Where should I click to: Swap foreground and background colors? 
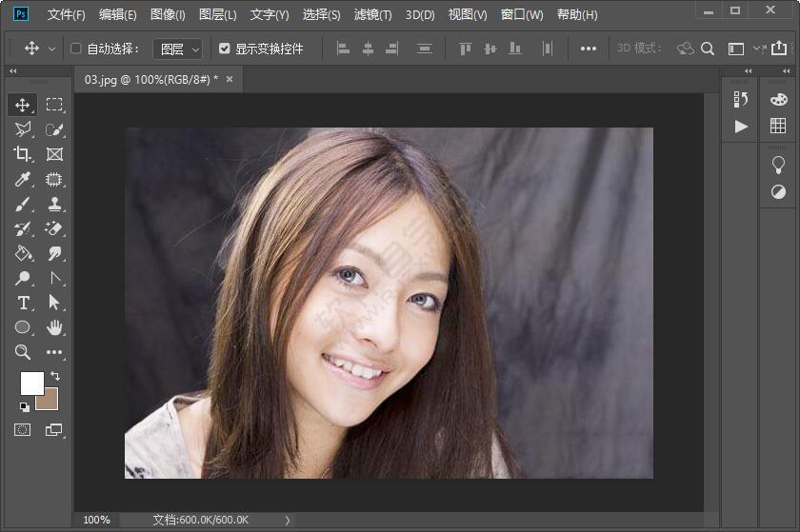pyautogui.click(x=55, y=376)
